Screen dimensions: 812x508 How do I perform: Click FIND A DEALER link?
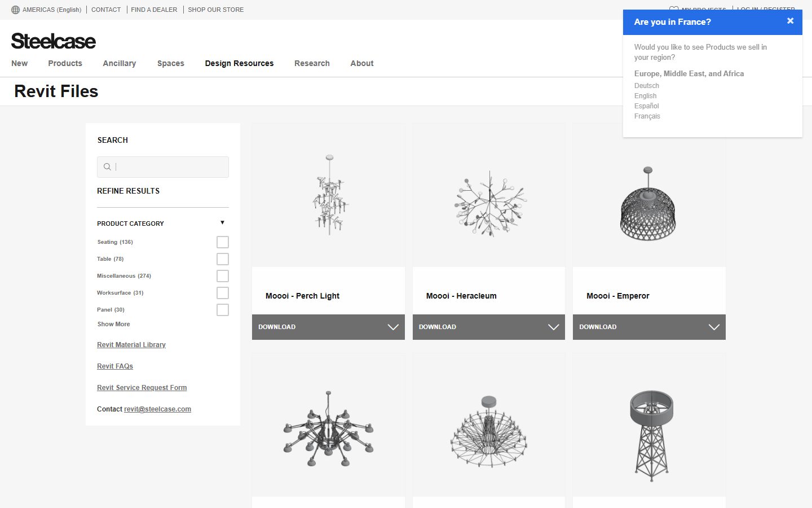click(x=154, y=10)
